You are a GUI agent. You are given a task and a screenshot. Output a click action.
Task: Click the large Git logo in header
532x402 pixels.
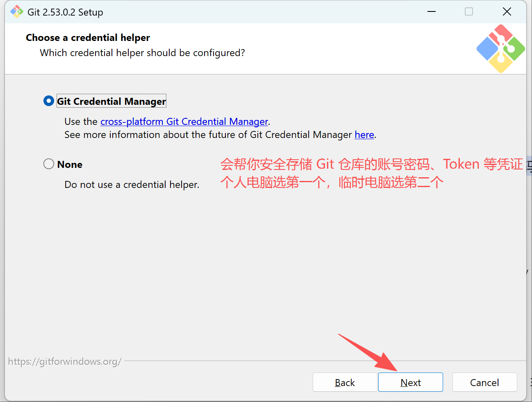coord(501,49)
